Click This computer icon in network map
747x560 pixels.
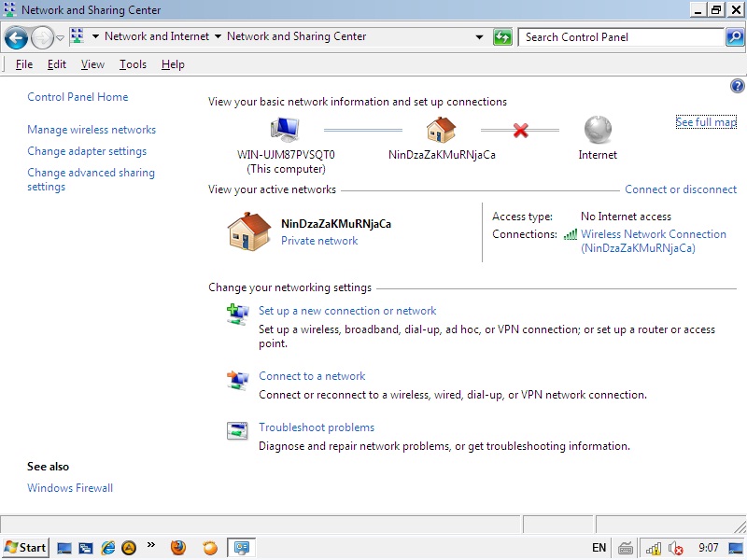(x=285, y=129)
